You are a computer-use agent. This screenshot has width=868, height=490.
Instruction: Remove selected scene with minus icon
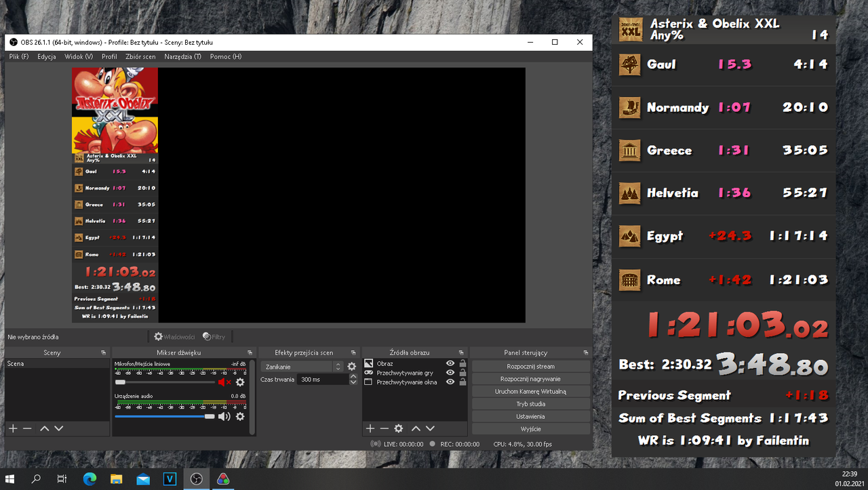coord(27,428)
